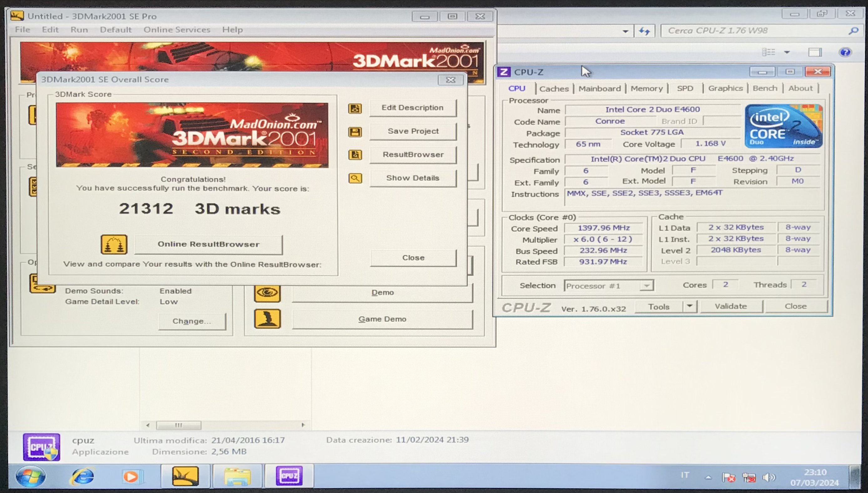Click the Cerca CPU-Z search field
The height and width of the screenshot is (493, 868).
click(755, 31)
